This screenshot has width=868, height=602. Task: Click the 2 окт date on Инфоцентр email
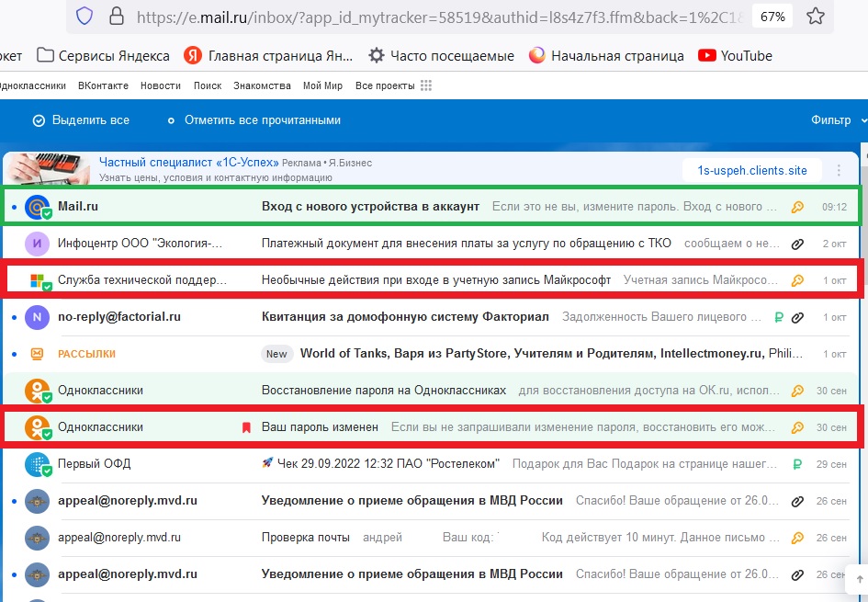[x=834, y=244]
